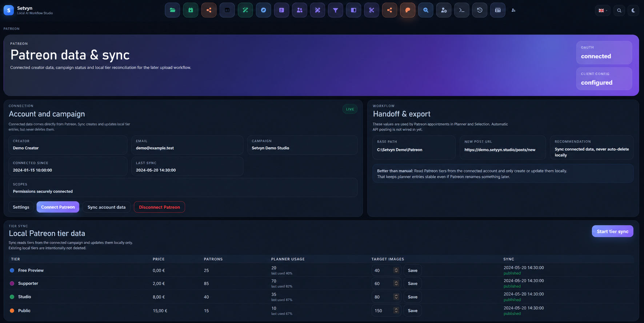Click the orange Public color dot
Viewport: 644px width, 323px height.
pos(12,311)
